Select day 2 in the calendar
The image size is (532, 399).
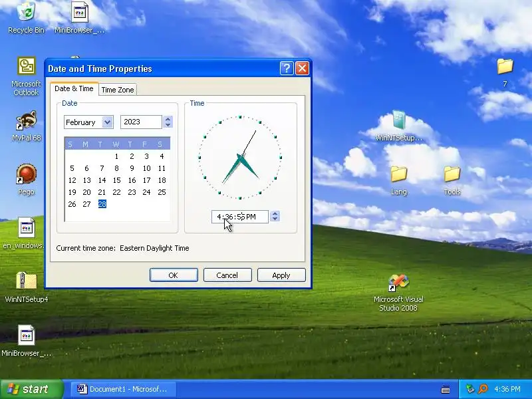click(132, 156)
